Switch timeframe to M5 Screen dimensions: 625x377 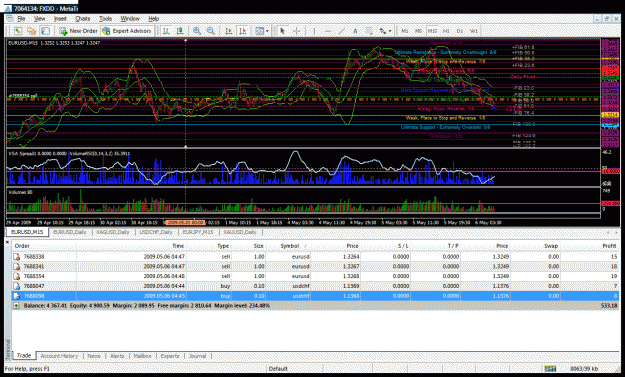418,31
